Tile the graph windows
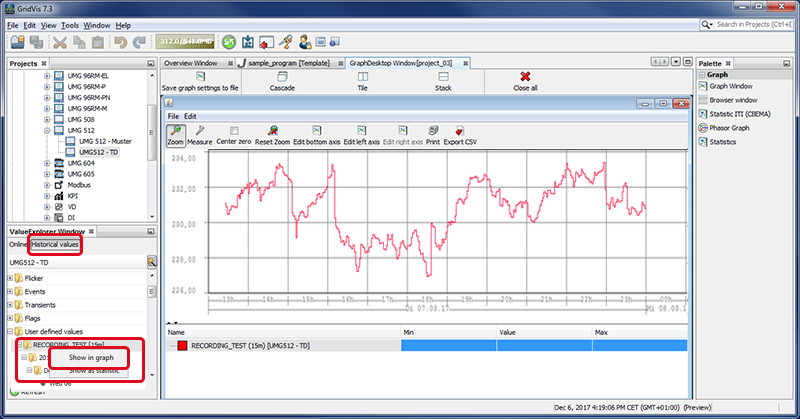800x419 pixels. 364,81
